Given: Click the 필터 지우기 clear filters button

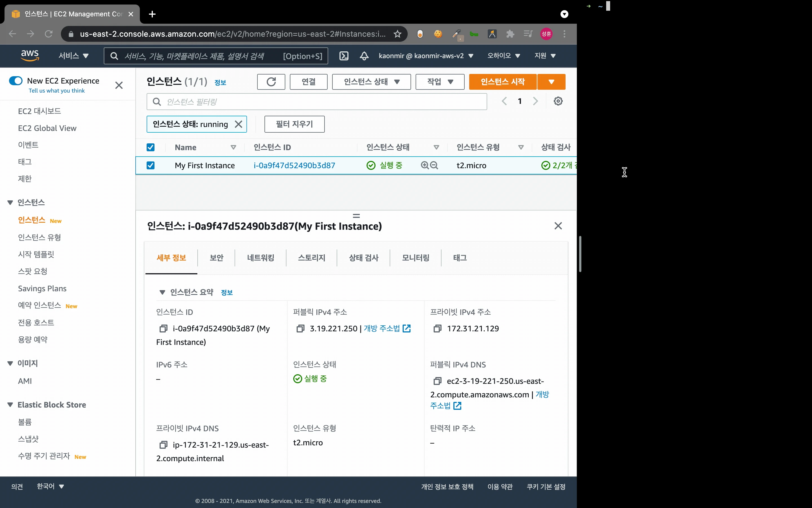Looking at the screenshot, I should [x=294, y=124].
